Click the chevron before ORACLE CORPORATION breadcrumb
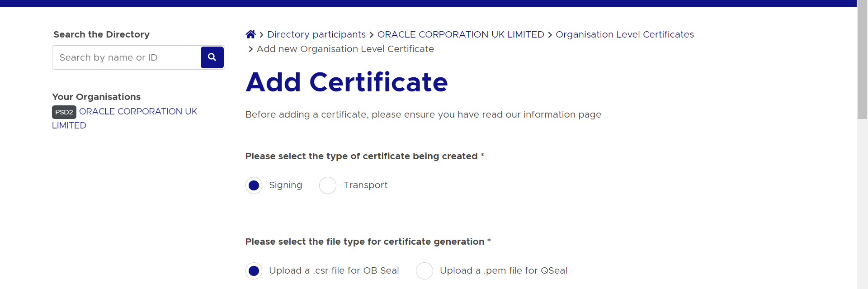The width and height of the screenshot is (868, 289). [371, 35]
